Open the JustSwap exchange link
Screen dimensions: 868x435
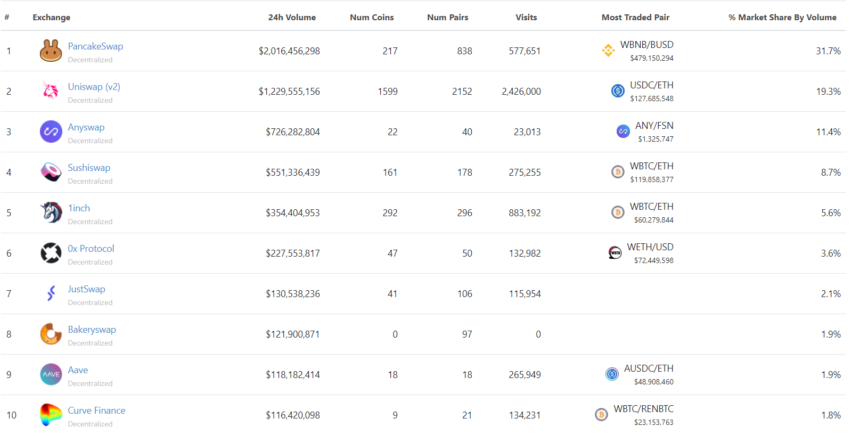pyautogui.click(x=86, y=289)
